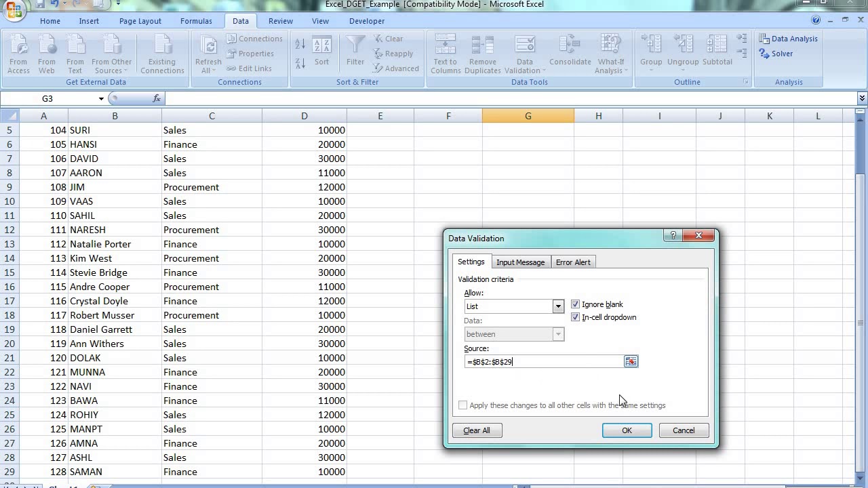Click the Clear All button

[477, 430]
